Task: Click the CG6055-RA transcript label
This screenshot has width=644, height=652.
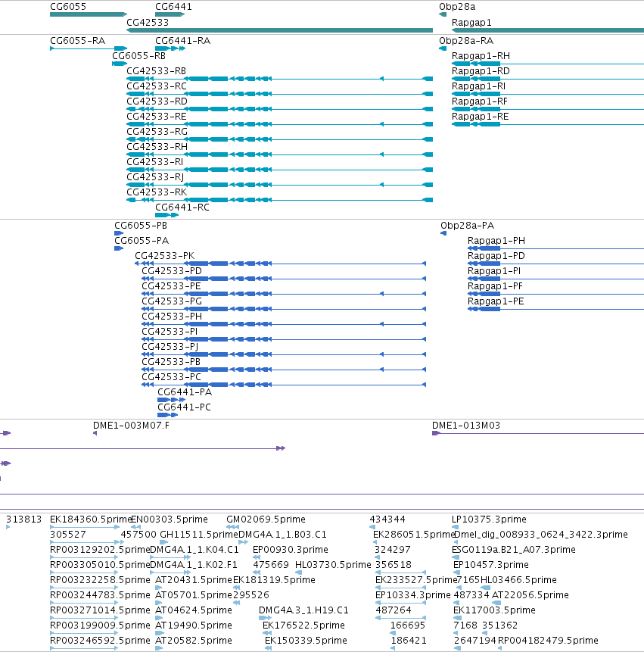Action: click(77, 41)
